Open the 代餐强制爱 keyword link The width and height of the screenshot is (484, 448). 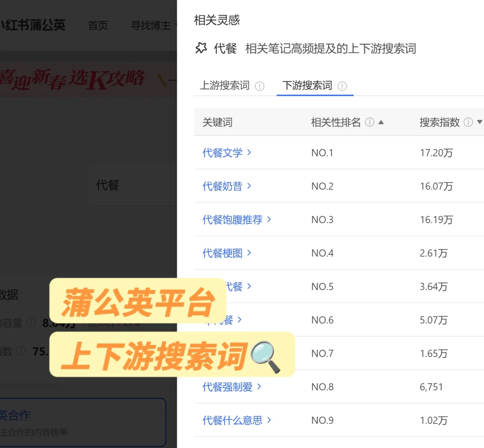click(227, 387)
